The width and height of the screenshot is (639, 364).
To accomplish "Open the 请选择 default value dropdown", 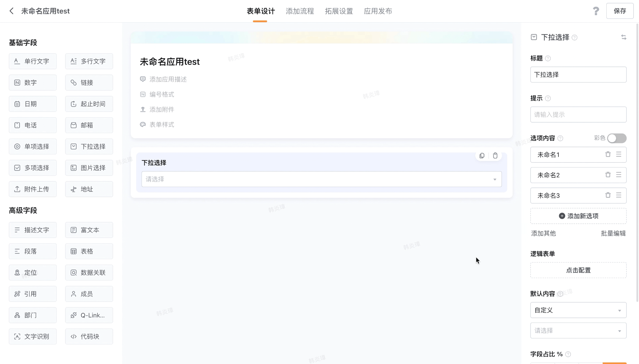I will (578, 331).
